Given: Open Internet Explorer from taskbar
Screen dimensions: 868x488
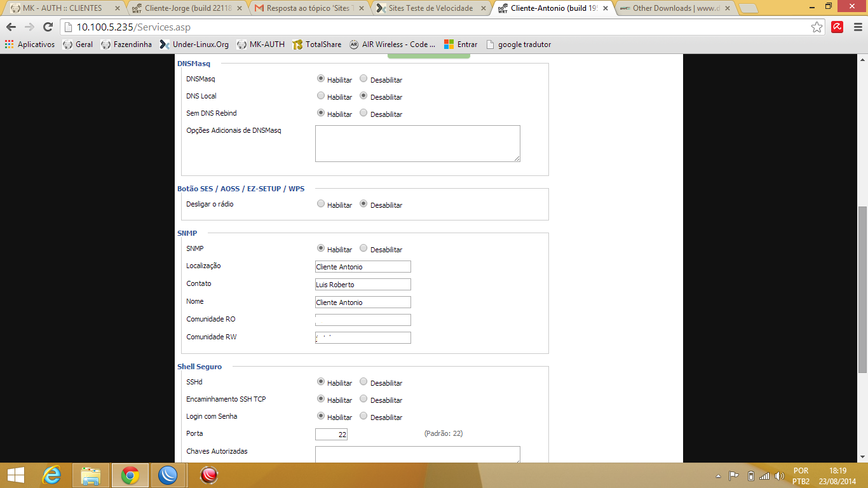Looking at the screenshot, I should (52, 475).
